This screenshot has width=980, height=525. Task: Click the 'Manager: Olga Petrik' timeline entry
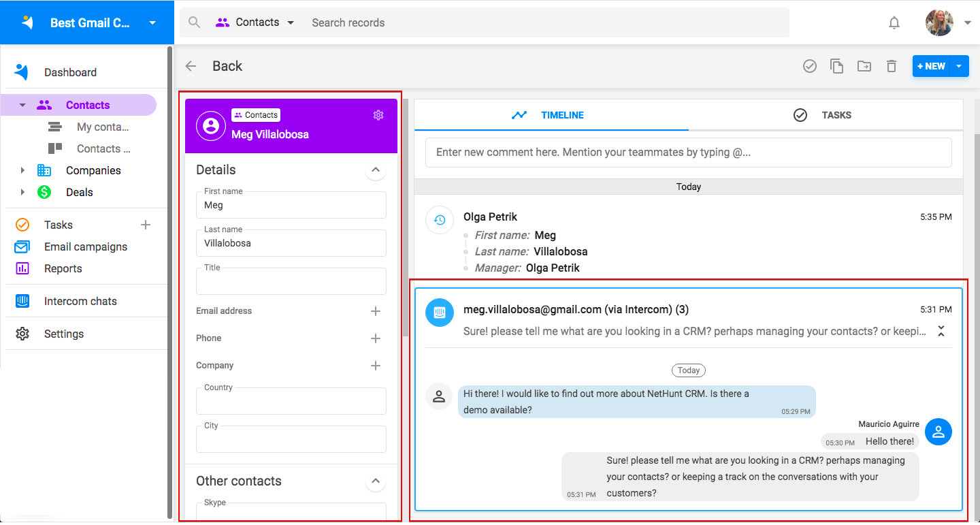(x=527, y=268)
